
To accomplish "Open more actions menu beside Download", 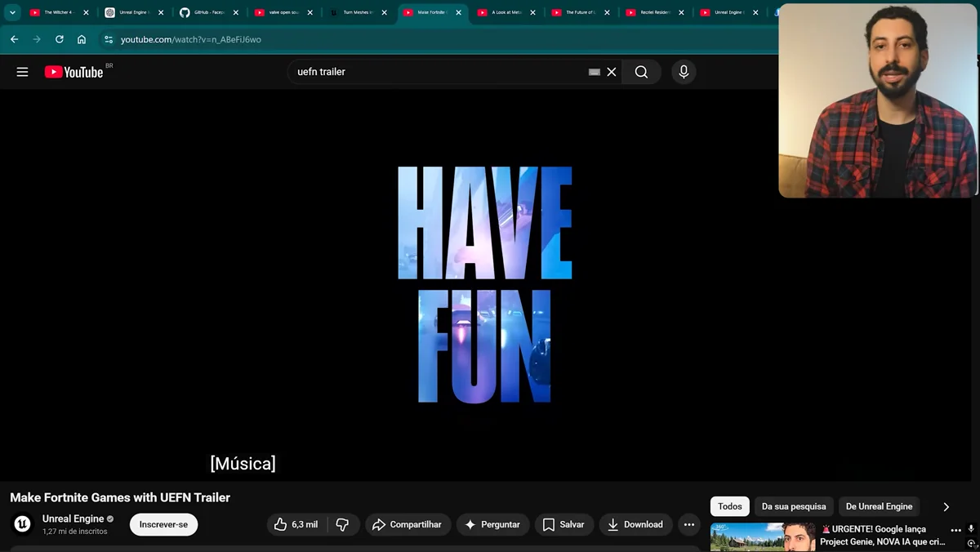I will click(689, 524).
